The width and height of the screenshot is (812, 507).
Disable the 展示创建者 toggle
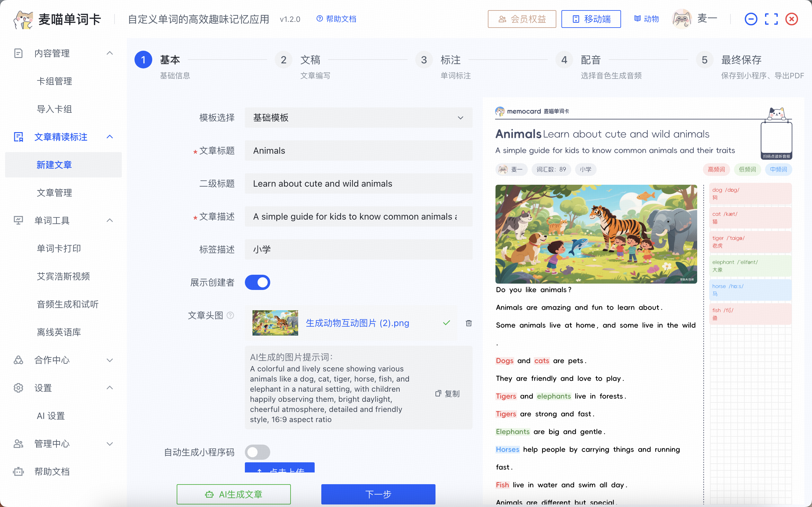(257, 282)
